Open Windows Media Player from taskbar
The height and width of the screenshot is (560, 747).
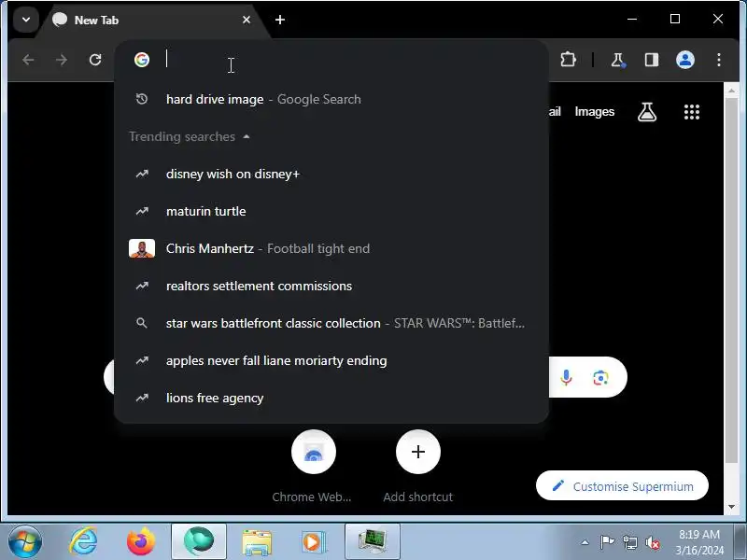tap(313, 542)
